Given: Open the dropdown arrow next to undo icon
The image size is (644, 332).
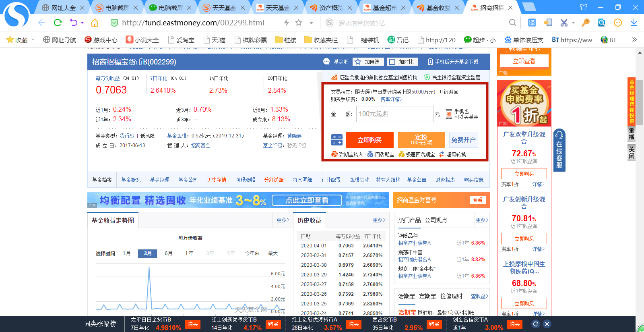Looking at the screenshot, I should (82, 23).
